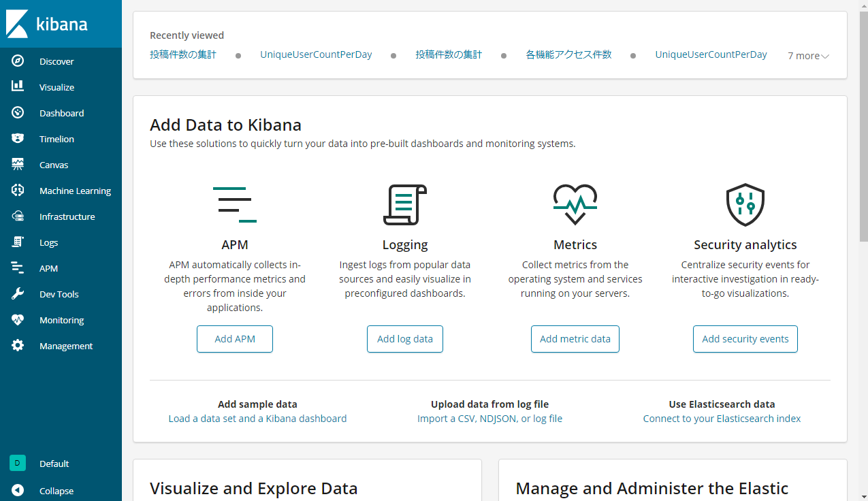Open the Management gear icon
The height and width of the screenshot is (501, 868).
tap(17, 345)
